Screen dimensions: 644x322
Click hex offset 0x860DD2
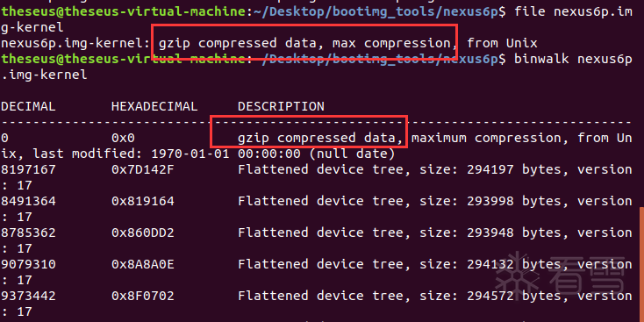[x=143, y=233]
